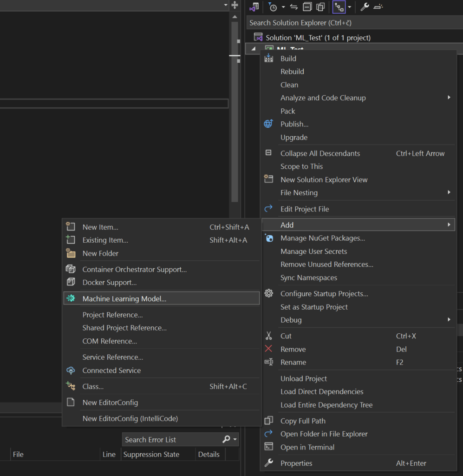The image size is (463, 476).
Task: Select the Solution 'ML_Test' node
Action: (318, 38)
